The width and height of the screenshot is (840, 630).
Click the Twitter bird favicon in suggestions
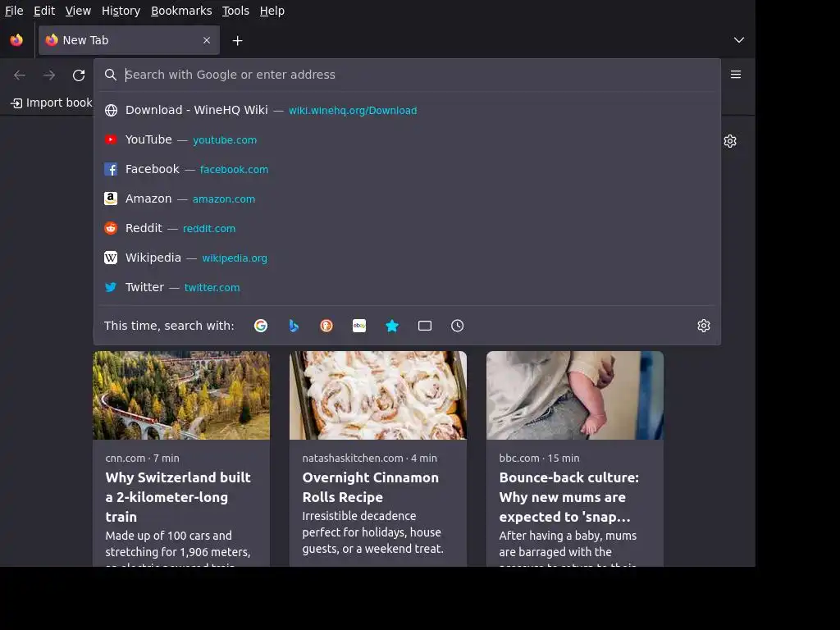[x=111, y=287]
